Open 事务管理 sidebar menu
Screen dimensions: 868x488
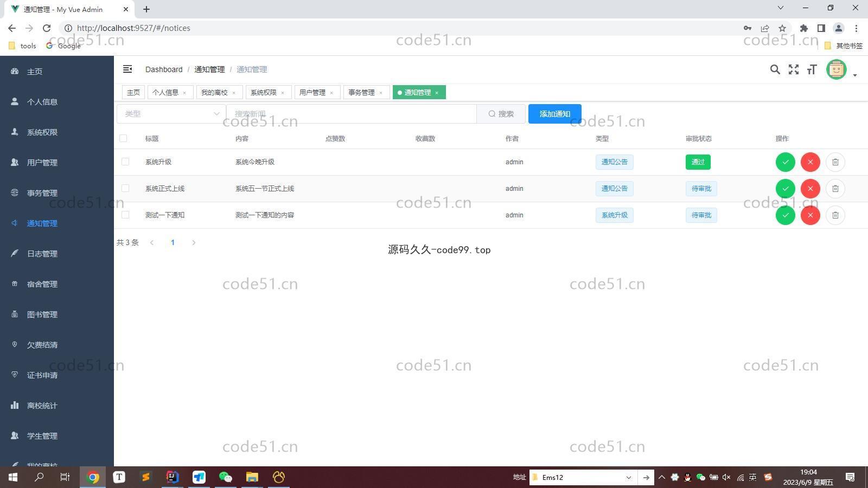click(x=57, y=193)
